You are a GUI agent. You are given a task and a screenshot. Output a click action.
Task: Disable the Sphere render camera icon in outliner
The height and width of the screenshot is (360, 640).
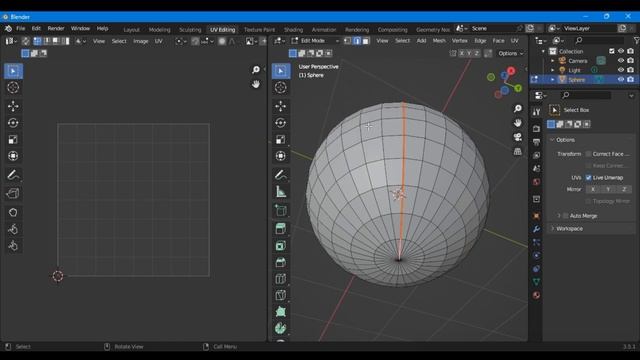click(631, 80)
